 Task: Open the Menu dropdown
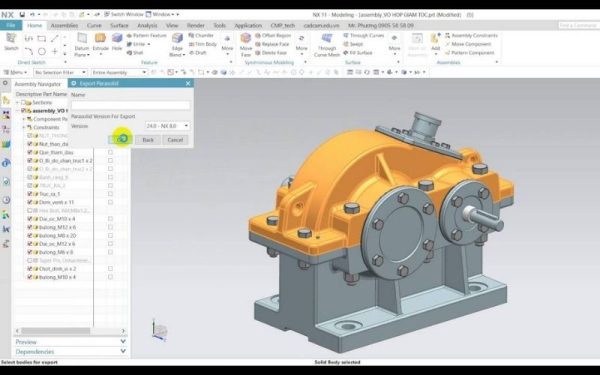pos(16,72)
